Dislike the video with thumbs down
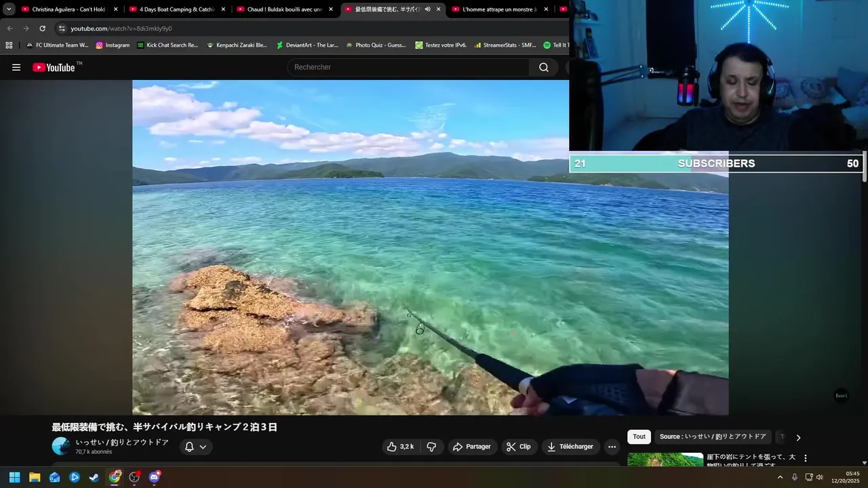The height and width of the screenshot is (488, 868). (431, 447)
